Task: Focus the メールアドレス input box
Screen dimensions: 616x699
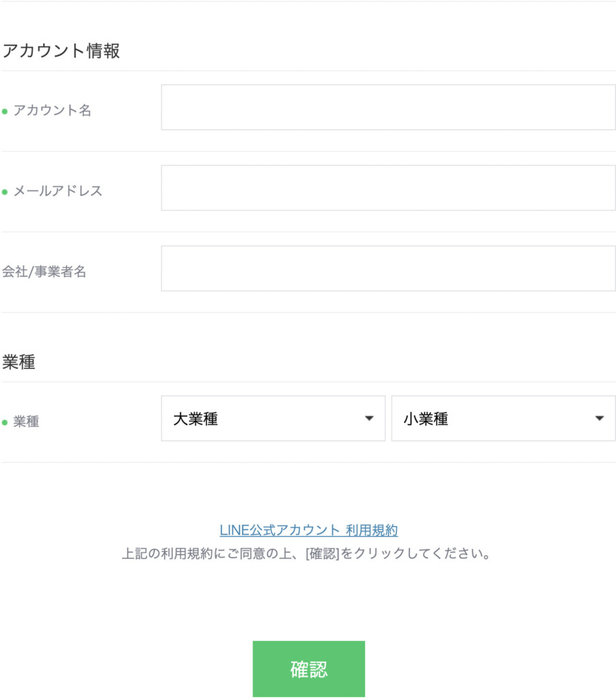Action: [387, 188]
